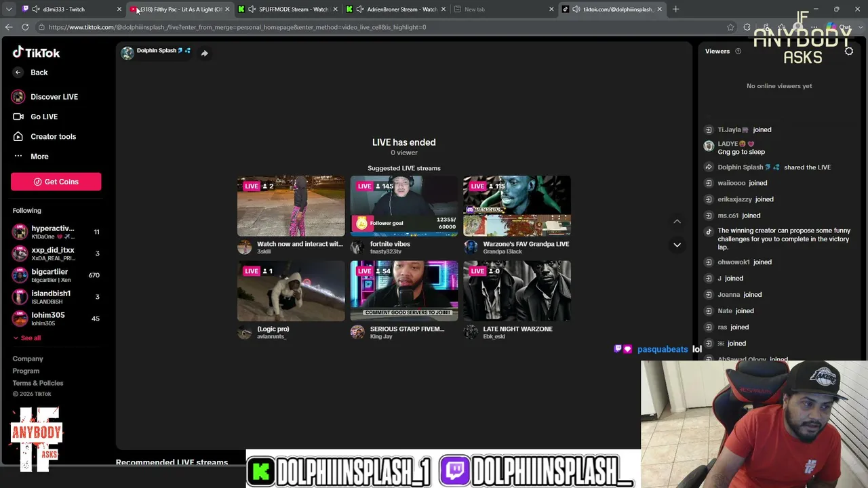The height and width of the screenshot is (488, 868).
Task: Go to next LIVE with down chevron
Action: [x=677, y=245]
